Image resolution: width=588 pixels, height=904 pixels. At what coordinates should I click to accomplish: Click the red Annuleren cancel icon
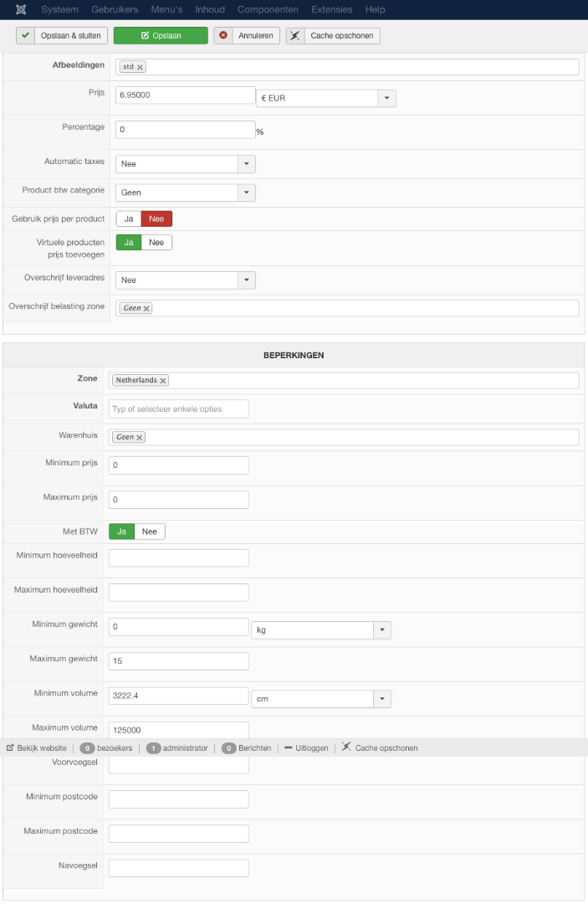point(224,36)
